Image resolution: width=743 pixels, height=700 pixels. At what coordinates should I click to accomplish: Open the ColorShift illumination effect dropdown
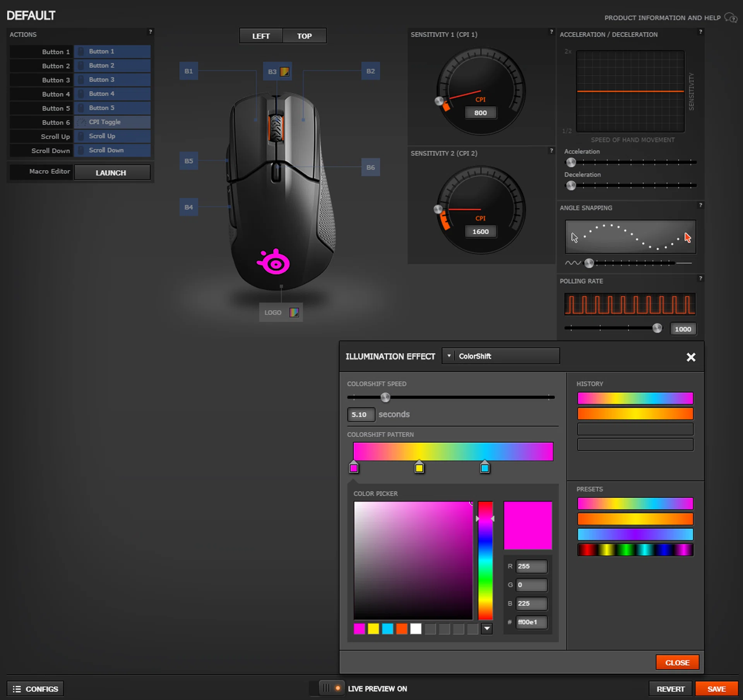pos(501,356)
